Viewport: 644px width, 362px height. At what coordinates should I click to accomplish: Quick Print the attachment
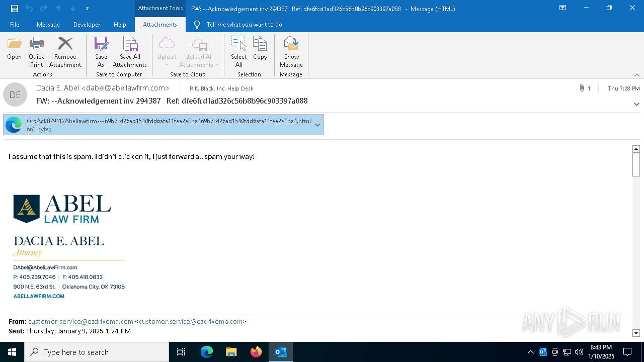tap(36, 51)
